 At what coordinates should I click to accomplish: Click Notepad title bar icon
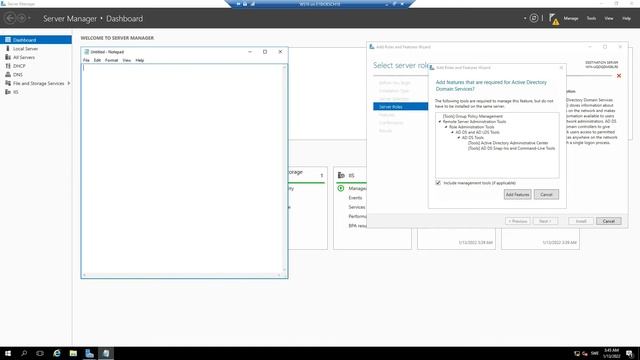[x=87, y=52]
